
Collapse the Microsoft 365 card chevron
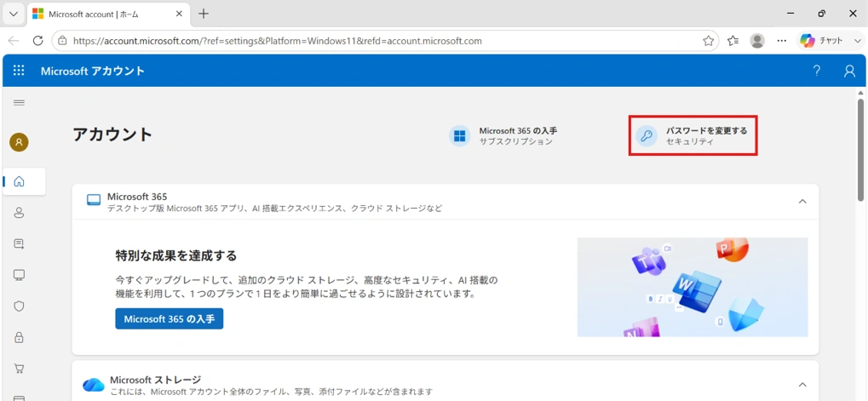coord(802,201)
